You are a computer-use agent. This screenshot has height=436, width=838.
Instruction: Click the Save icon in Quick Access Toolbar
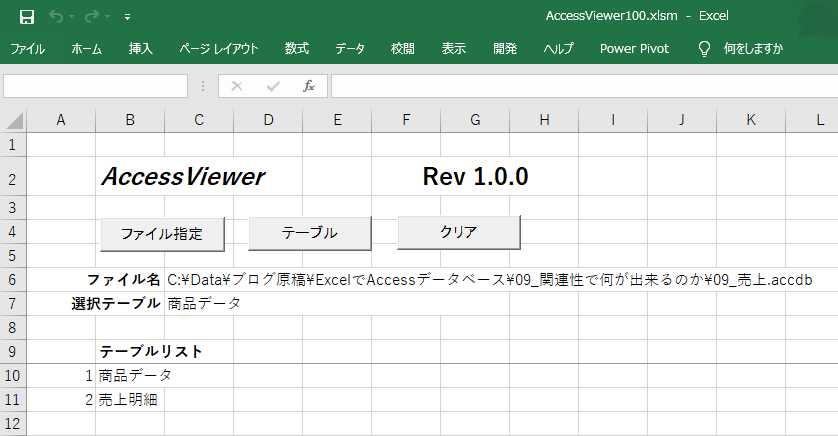[27, 17]
